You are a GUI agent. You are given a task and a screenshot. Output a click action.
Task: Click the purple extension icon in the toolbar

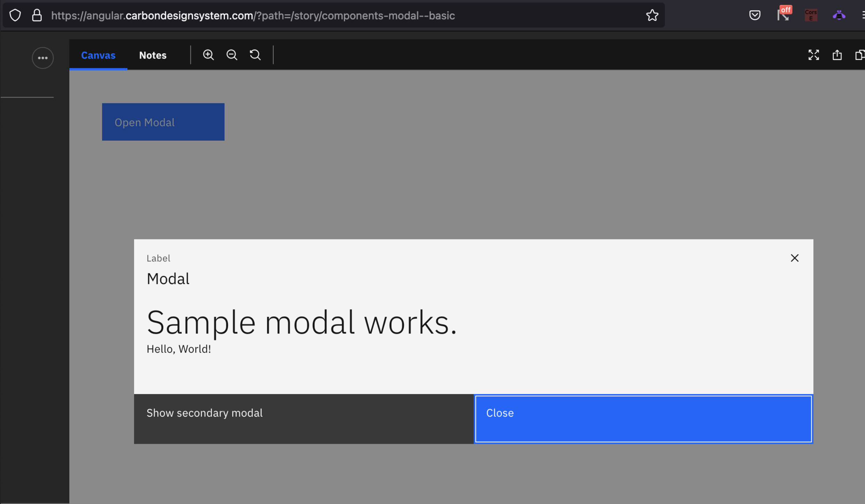point(839,15)
